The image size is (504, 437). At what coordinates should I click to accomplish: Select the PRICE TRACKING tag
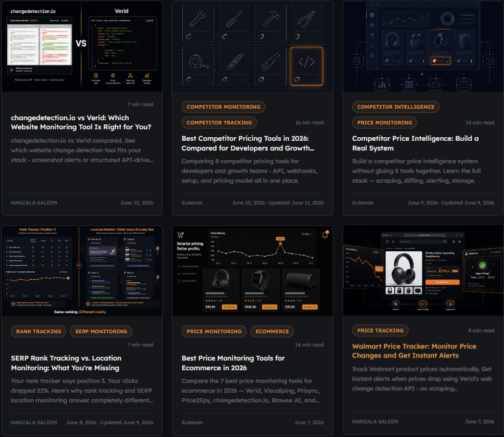click(380, 330)
